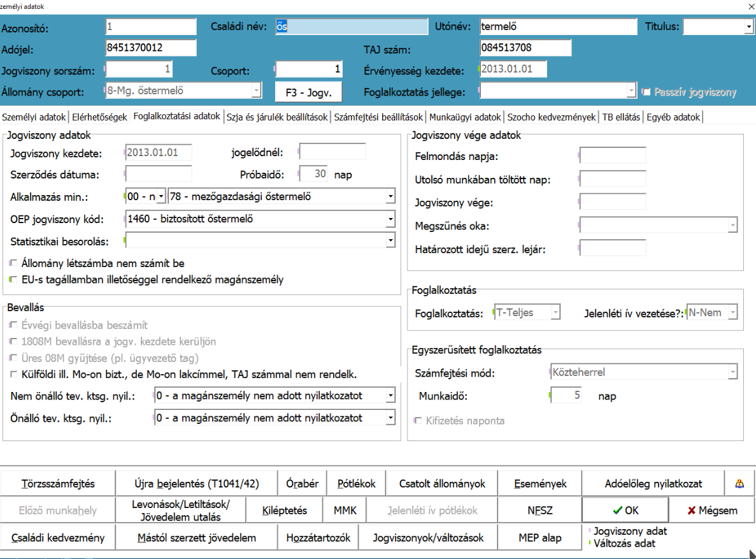
Task: Click Kiléptetés button
Action: coord(285,511)
